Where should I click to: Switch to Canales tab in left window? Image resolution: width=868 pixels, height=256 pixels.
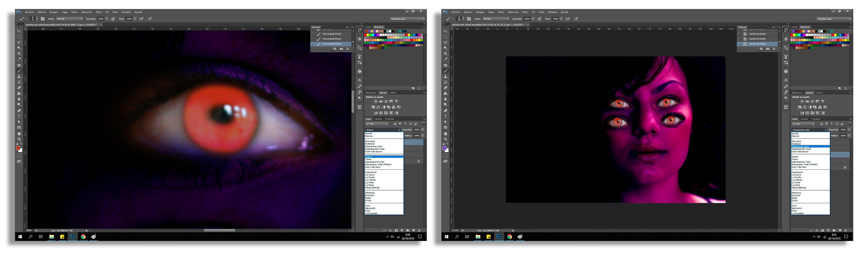click(x=378, y=119)
